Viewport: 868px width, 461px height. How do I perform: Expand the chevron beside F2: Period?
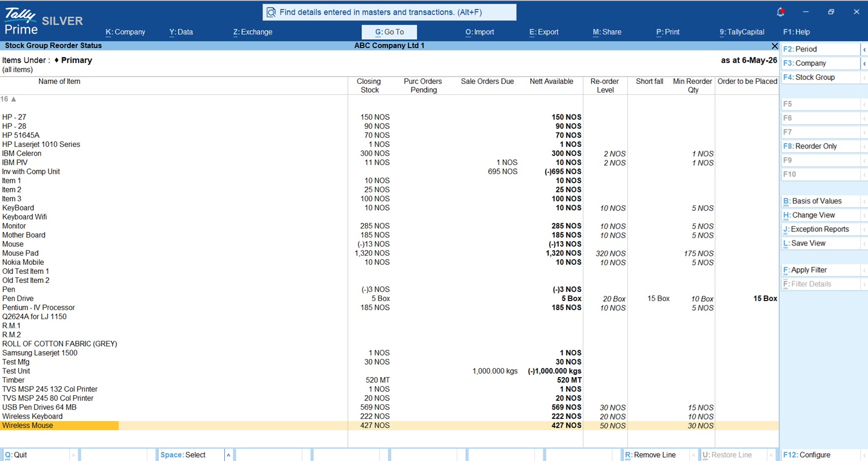click(864, 49)
